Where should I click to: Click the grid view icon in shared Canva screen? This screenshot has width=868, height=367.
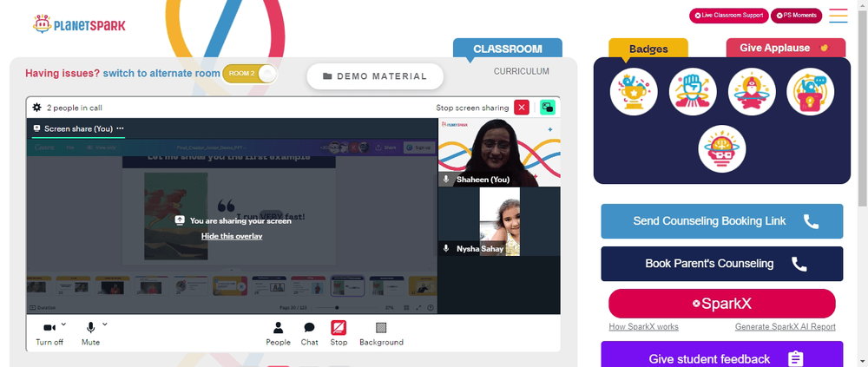(x=406, y=308)
